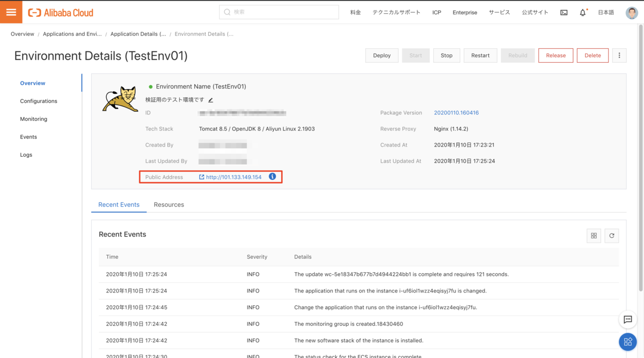Click the Time column header
This screenshot has height=358, width=644.
coord(112,257)
